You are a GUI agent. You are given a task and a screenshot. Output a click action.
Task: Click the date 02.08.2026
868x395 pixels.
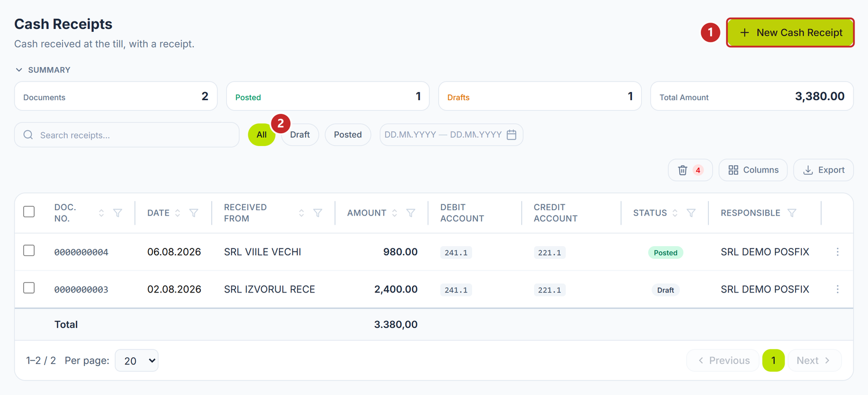point(174,289)
